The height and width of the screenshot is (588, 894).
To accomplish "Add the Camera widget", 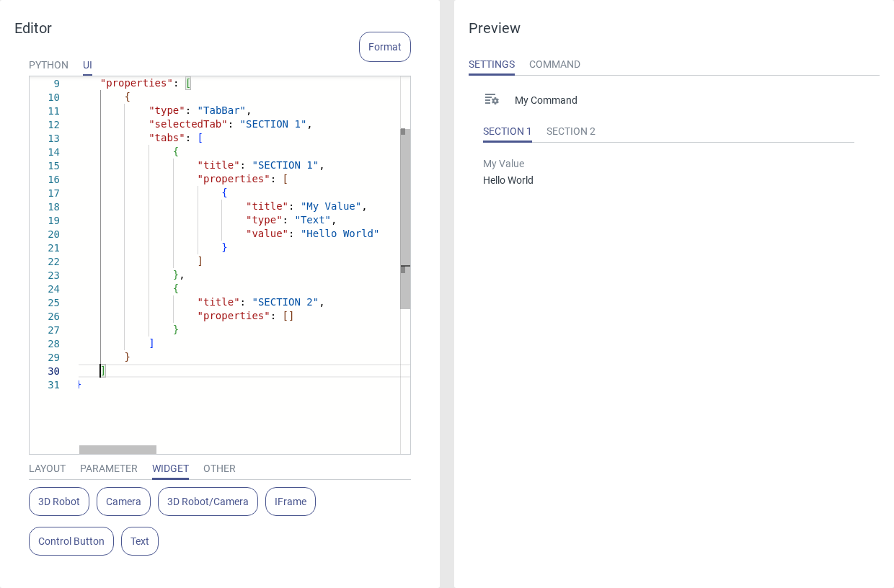I will pyautogui.click(x=123, y=502).
